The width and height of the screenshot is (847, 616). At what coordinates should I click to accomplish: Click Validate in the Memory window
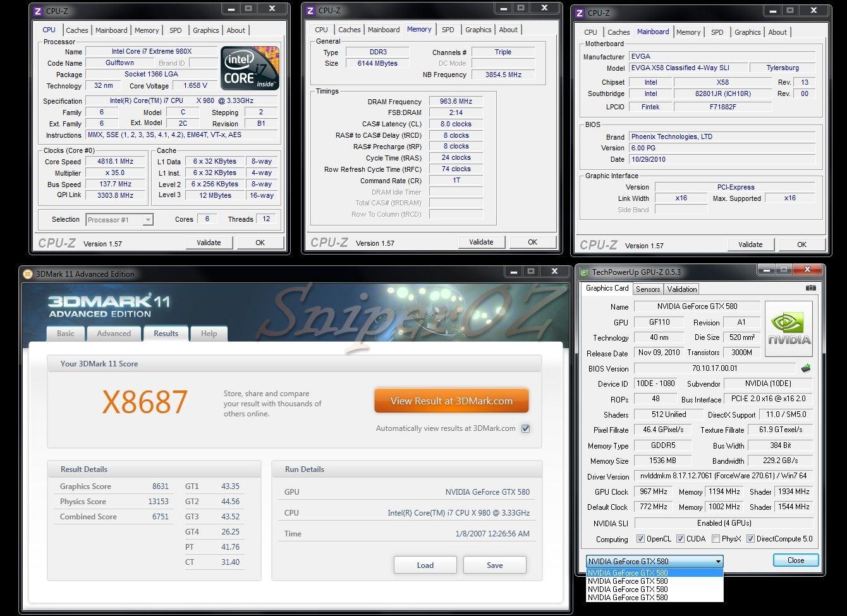(x=481, y=242)
